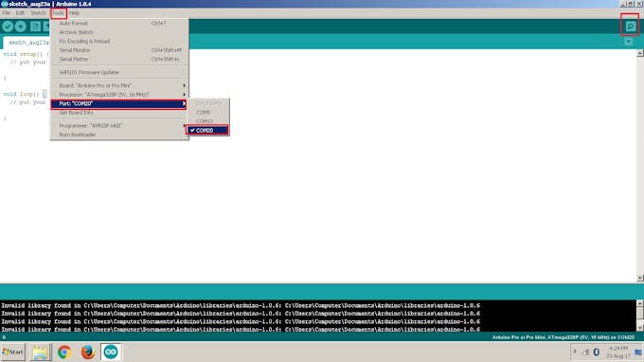Switch to sketch_aug23a tab

coord(27,43)
